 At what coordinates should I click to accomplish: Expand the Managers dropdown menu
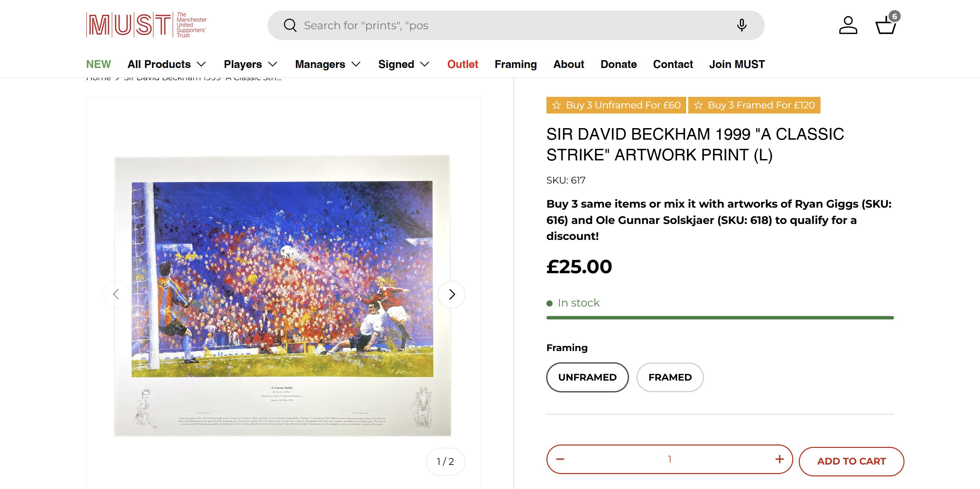point(327,64)
